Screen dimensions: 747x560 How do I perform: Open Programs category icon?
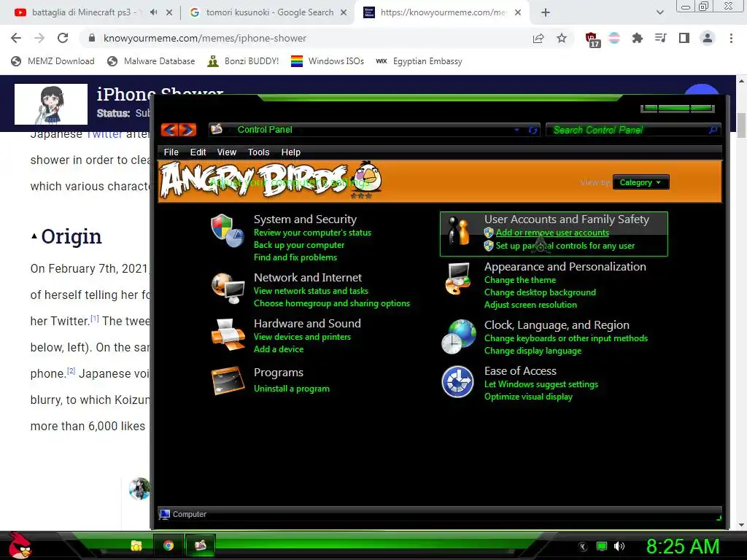point(228,380)
